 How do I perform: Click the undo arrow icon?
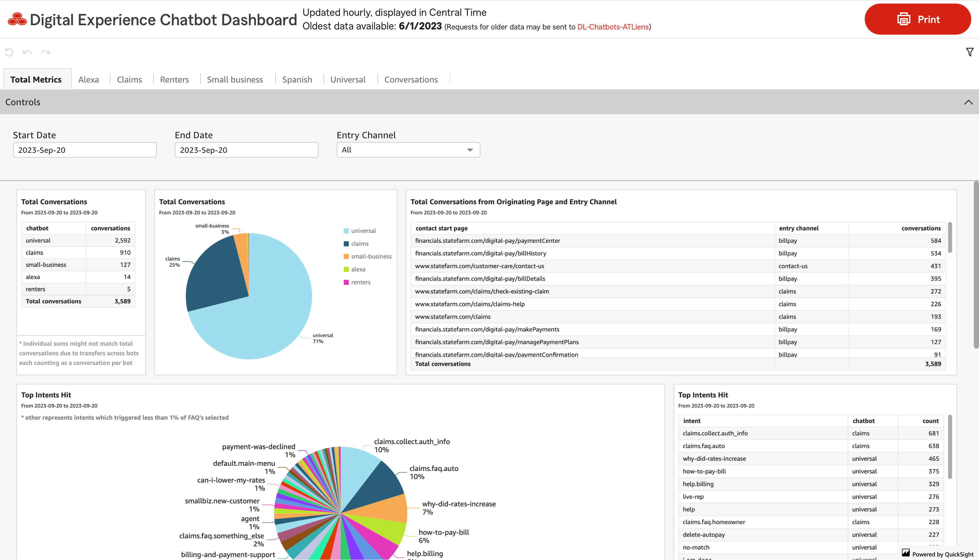pos(27,52)
